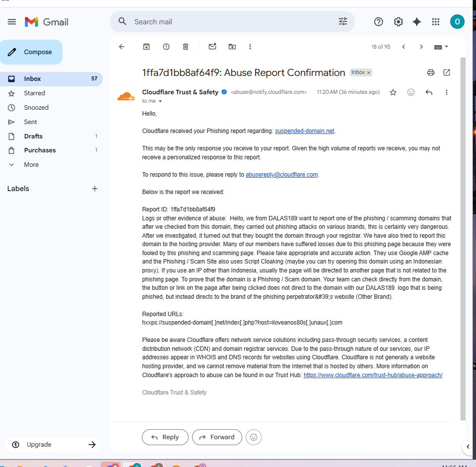476x467 pixels.
Task: Remove the Inbox label tag
Action: 368,72
